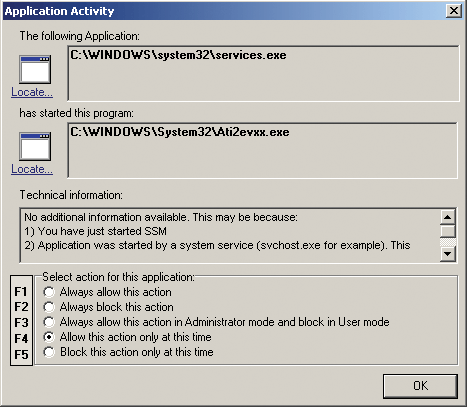Viewport: 467px width, 407px height.
Task: Click the technical information scrollbar thumb
Action: pos(448,231)
